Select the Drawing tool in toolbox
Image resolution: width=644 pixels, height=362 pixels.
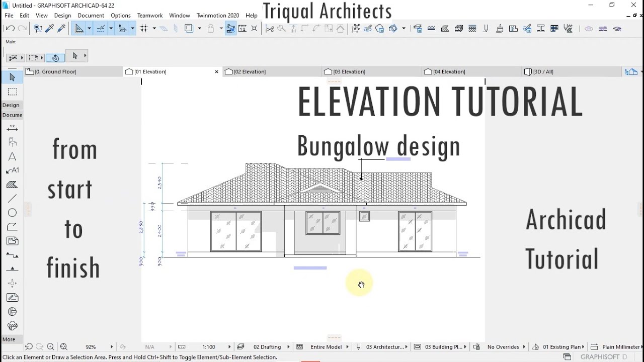click(12, 241)
